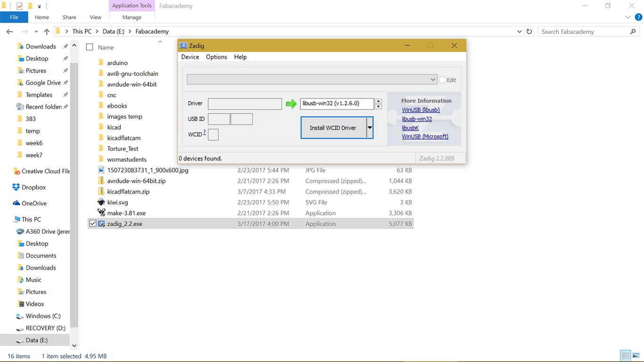Open the WinUSB (Microsoft) link
This screenshot has height=362, width=644.
(x=425, y=137)
